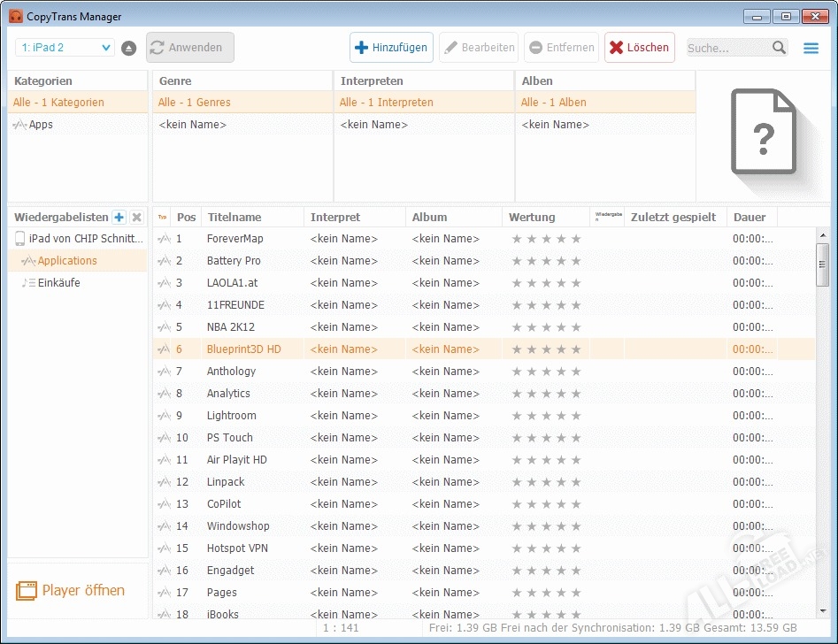Image resolution: width=838 pixels, height=644 pixels.
Task: Click the Hinzufügen button
Action: coord(391,48)
